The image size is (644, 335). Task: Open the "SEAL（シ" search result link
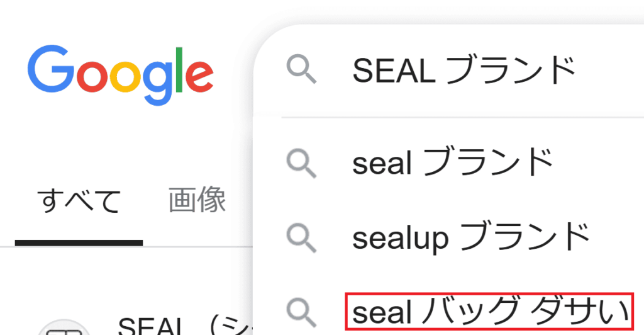click(182, 327)
